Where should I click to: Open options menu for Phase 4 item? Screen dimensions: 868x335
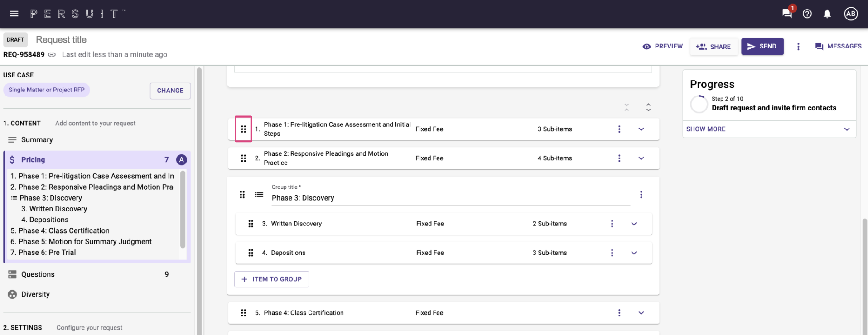[x=619, y=313]
